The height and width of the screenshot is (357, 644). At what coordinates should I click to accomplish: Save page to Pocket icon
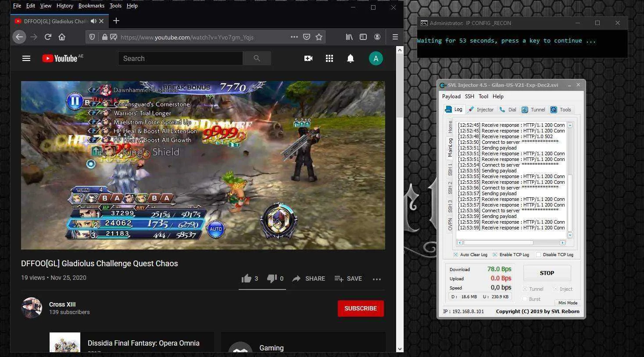(307, 37)
